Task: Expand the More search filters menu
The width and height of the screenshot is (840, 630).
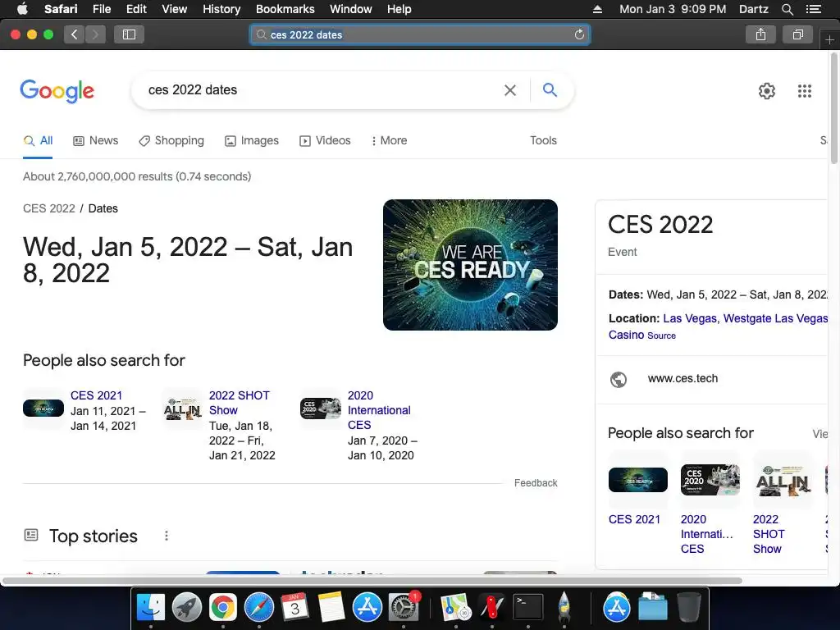Action: [x=390, y=140]
